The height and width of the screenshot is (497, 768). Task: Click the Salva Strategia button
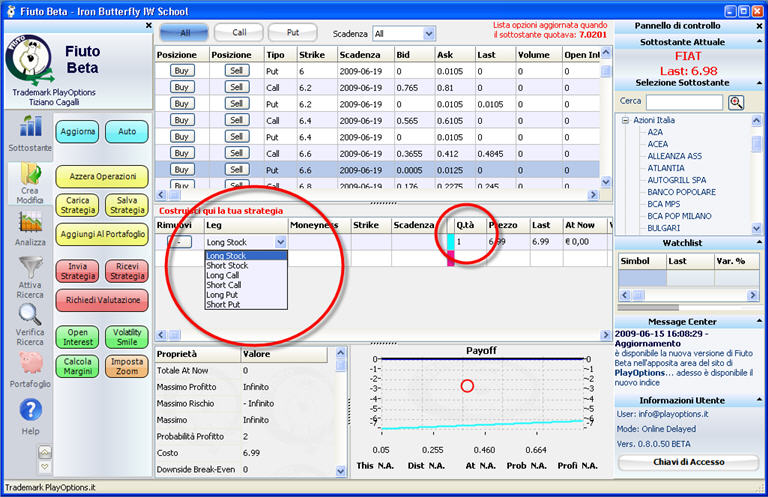(127, 206)
